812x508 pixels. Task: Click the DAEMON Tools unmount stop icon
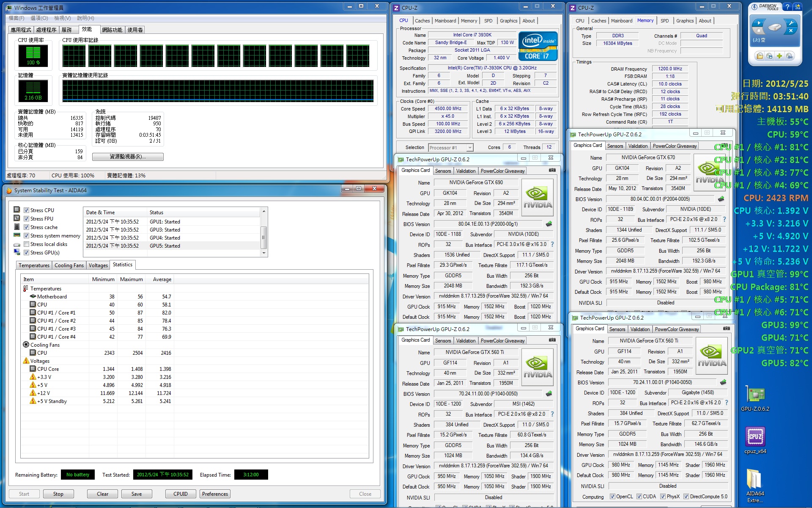(759, 31)
